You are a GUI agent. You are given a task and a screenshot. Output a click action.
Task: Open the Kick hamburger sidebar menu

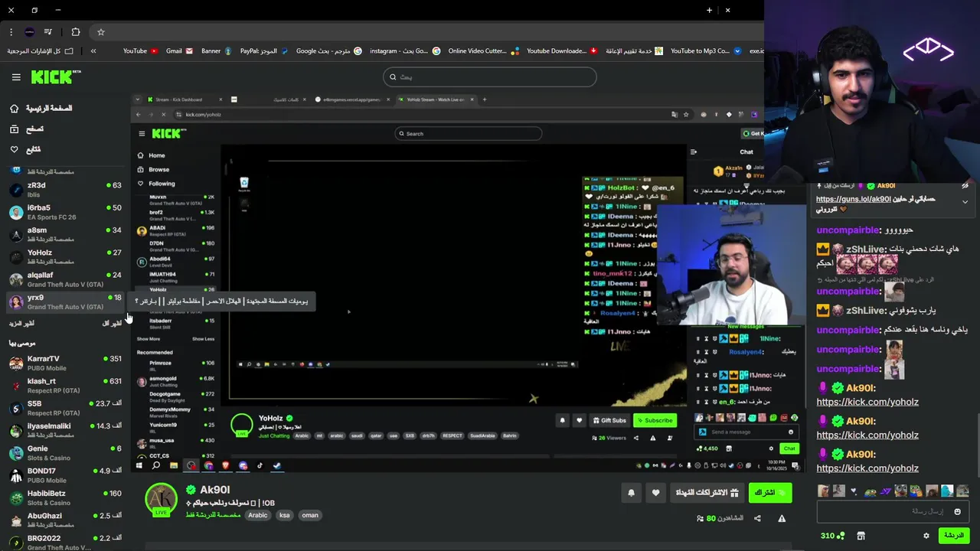16,77
